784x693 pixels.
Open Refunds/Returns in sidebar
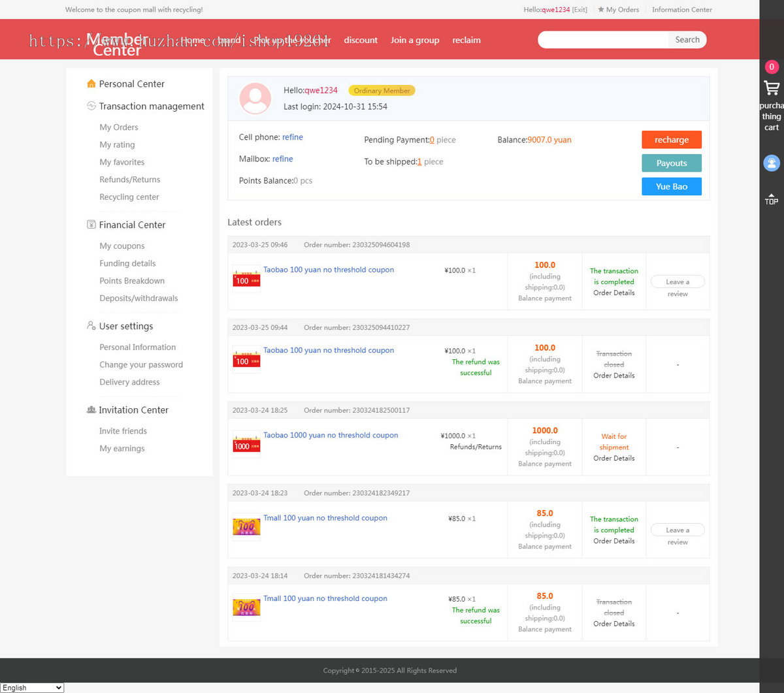pos(130,180)
